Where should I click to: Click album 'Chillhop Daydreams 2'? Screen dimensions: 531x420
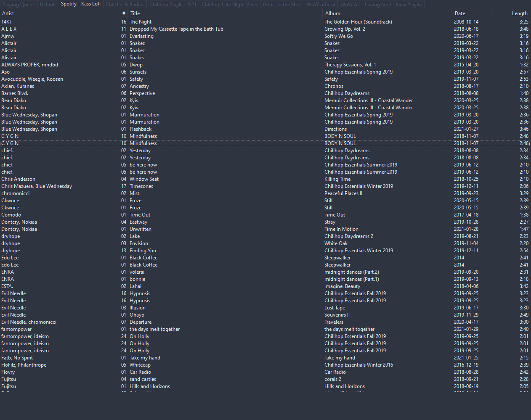click(x=349, y=236)
